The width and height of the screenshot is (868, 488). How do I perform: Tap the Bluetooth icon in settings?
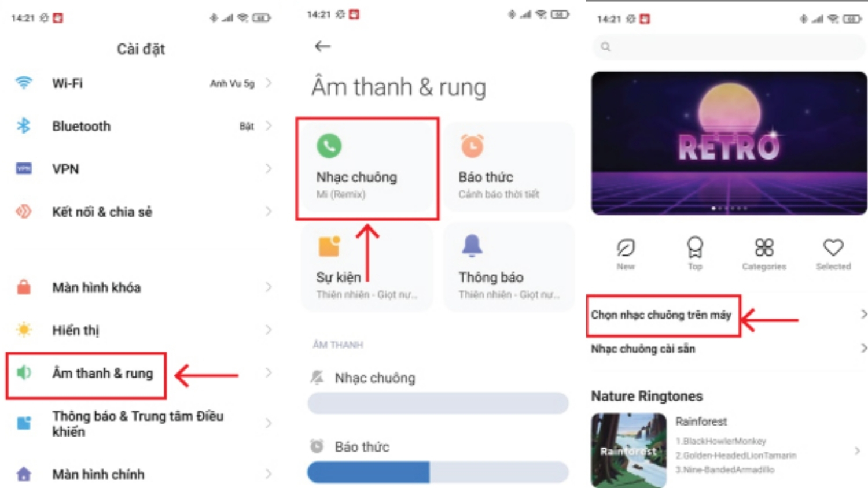[24, 125]
